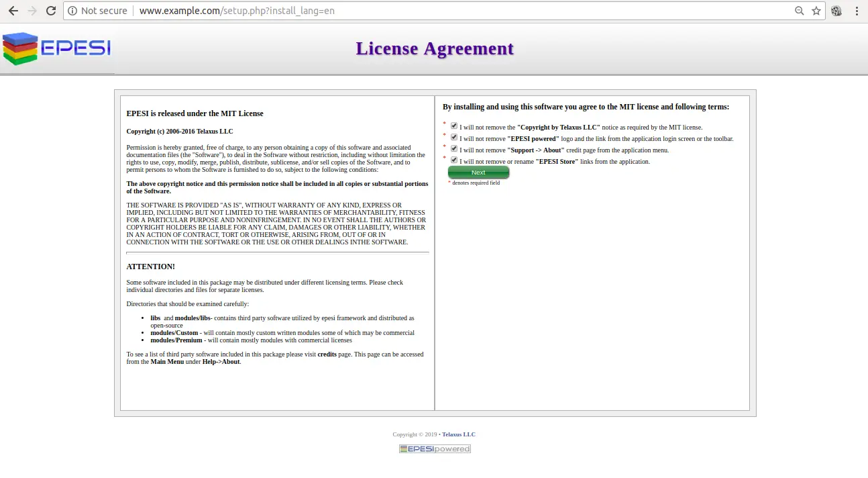Click the ATTENTION! heading
The image size is (868, 478).
[150, 267]
